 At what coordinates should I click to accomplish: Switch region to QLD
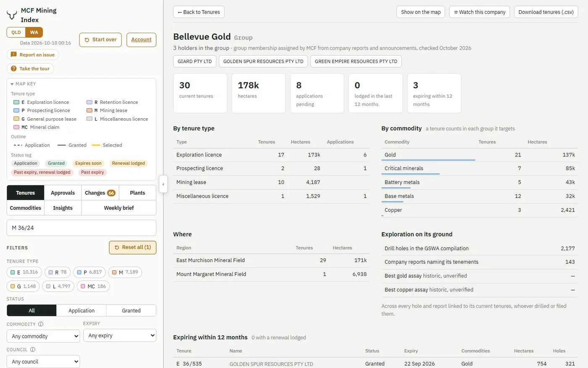(x=16, y=32)
